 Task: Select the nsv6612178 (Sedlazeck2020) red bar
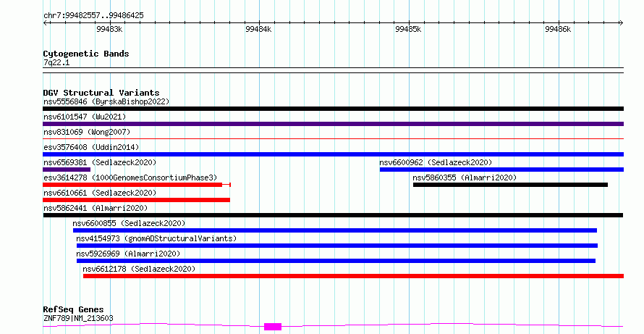pos(354,276)
